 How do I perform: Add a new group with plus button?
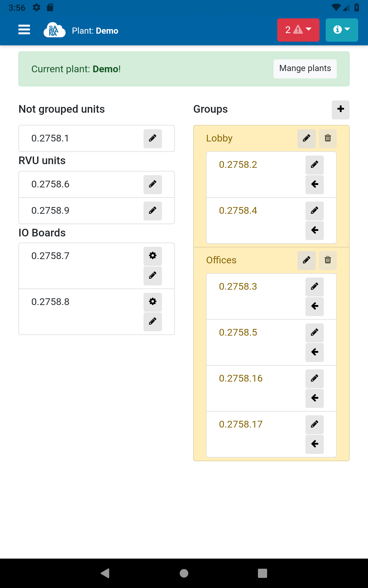[340, 109]
